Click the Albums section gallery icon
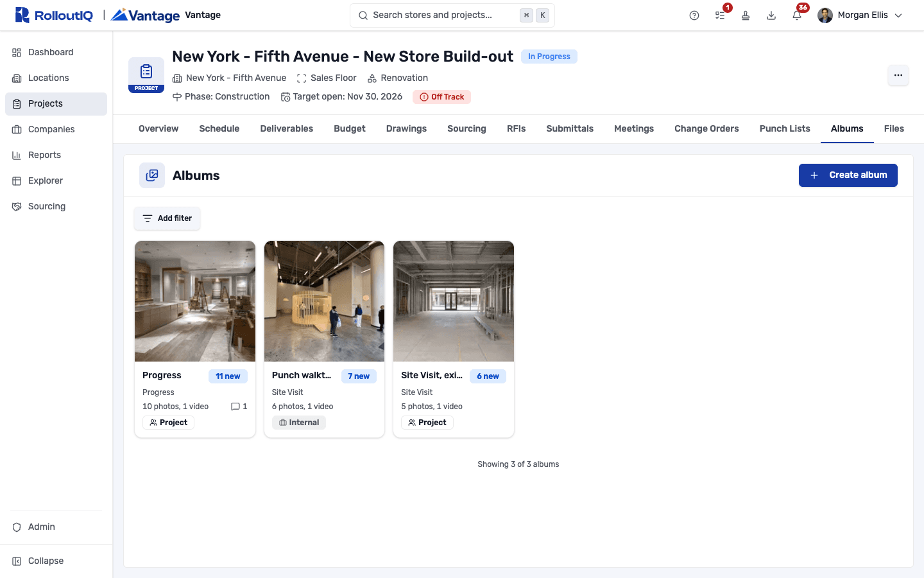The width and height of the screenshot is (924, 578). tap(152, 175)
